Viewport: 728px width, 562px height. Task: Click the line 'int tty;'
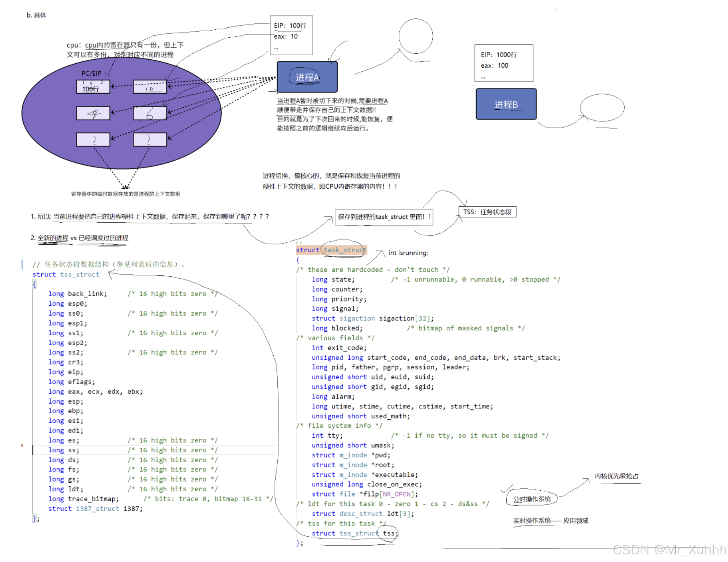coord(327,435)
